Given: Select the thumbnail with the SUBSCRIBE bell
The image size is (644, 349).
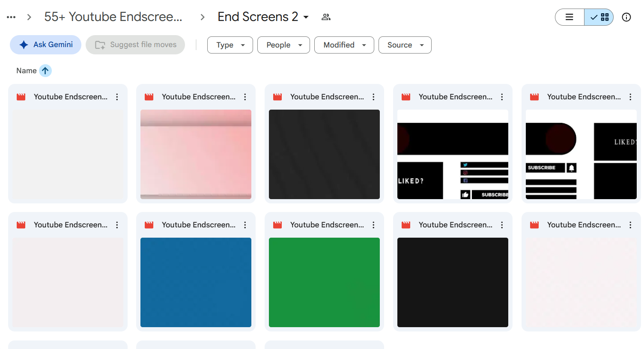Looking at the screenshot, I should point(581,154).
